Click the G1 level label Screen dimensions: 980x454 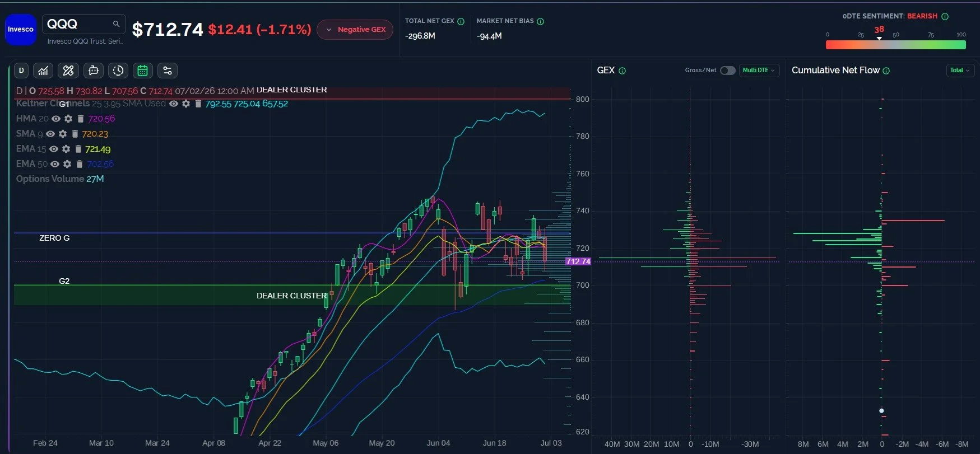pyautogui.click(x=64, y=104)
